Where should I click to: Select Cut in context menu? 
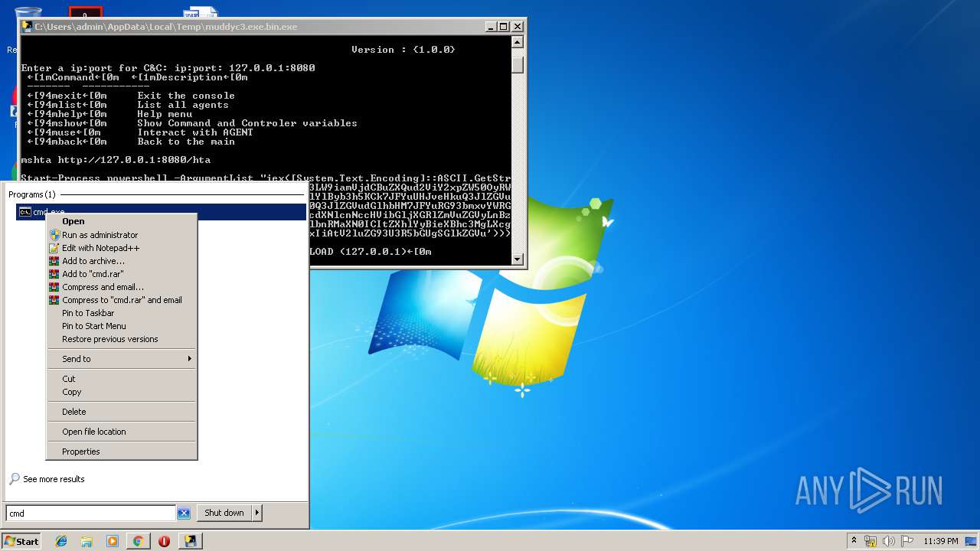[122, 379]
